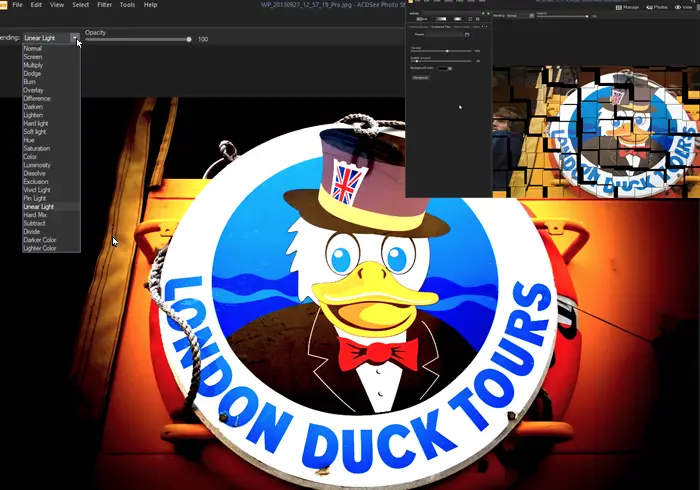Image resolution: width=700 pixels, height=490 pixels.
Task: Open the View menu in menu bar
Action: 57,5
